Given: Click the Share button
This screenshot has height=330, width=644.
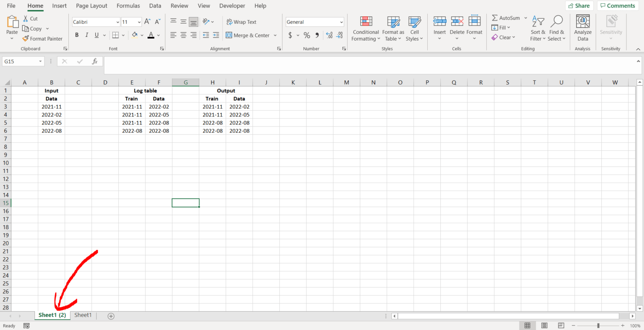Looking at the screenshot, I should (x=579, y=5).
